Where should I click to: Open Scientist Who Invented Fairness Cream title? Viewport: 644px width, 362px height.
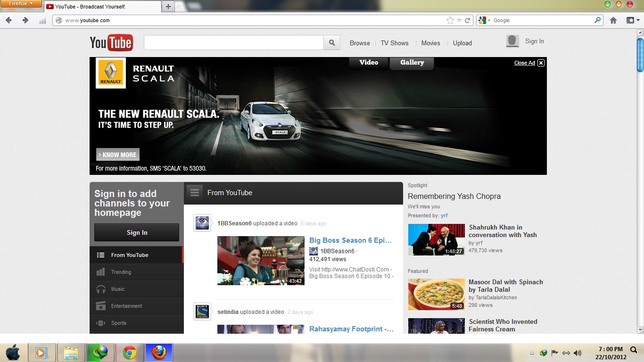(503, 325)
